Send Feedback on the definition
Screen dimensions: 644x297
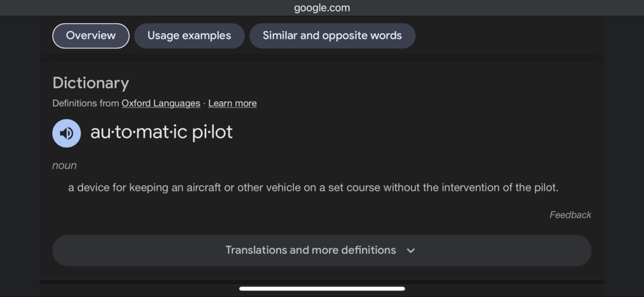[x=570, y=215]
